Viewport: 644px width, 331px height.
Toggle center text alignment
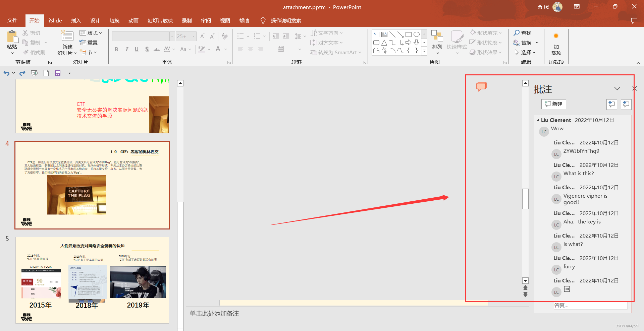251,49
